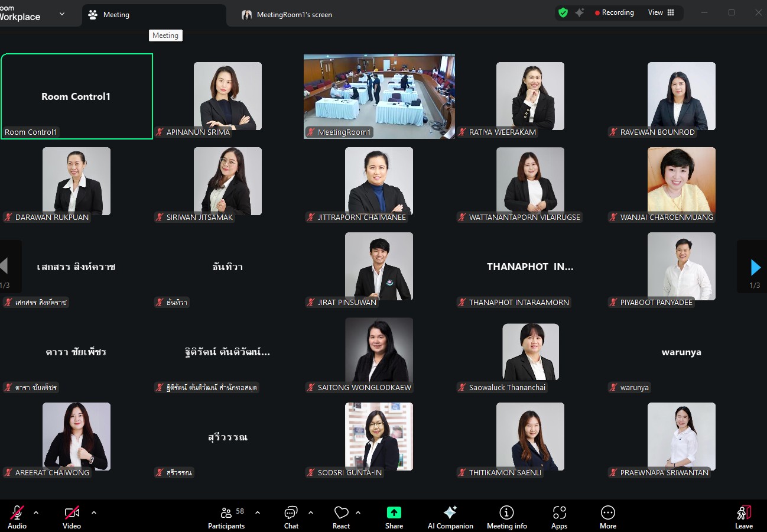Open the More options menu
This screenshot has height=532, width=767.
click(607, 517)
